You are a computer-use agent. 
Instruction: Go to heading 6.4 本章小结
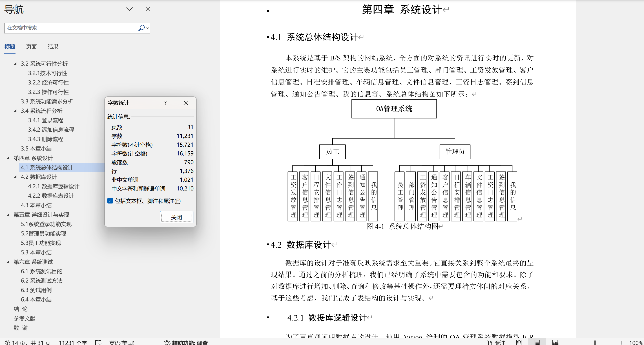[x=36, y=299]
